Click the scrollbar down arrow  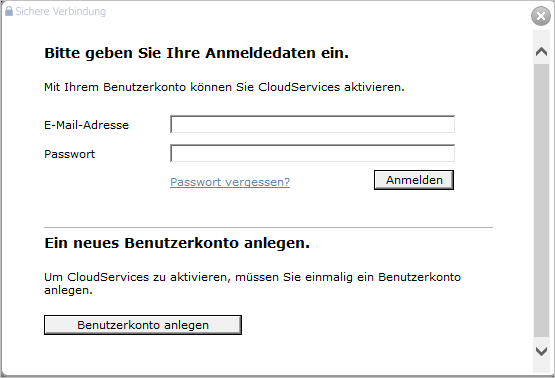coord(541,351)
